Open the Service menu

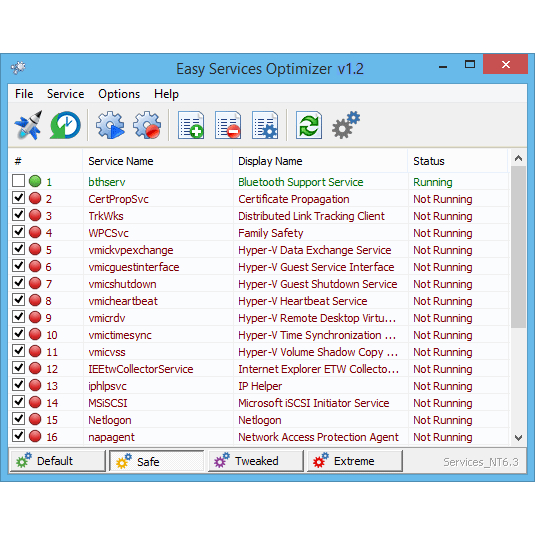[x=66, y=94]
